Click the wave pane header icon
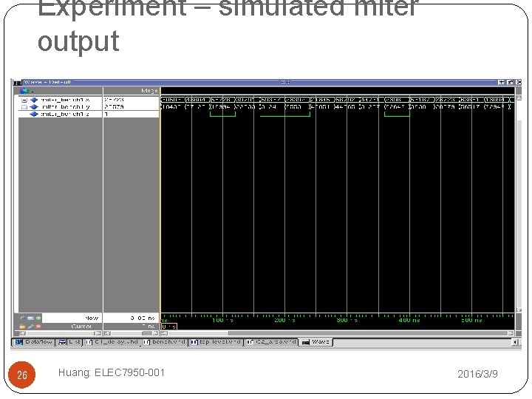Viewport: 532px width, 399px height. (24, 91)
